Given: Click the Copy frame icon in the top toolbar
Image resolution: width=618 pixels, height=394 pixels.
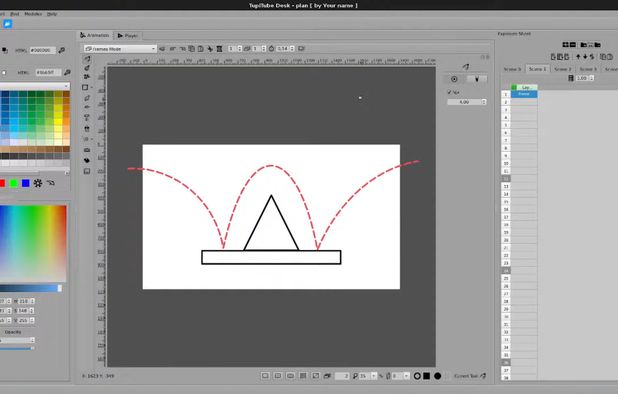Looking at the screenshot, I should [192, 49].
